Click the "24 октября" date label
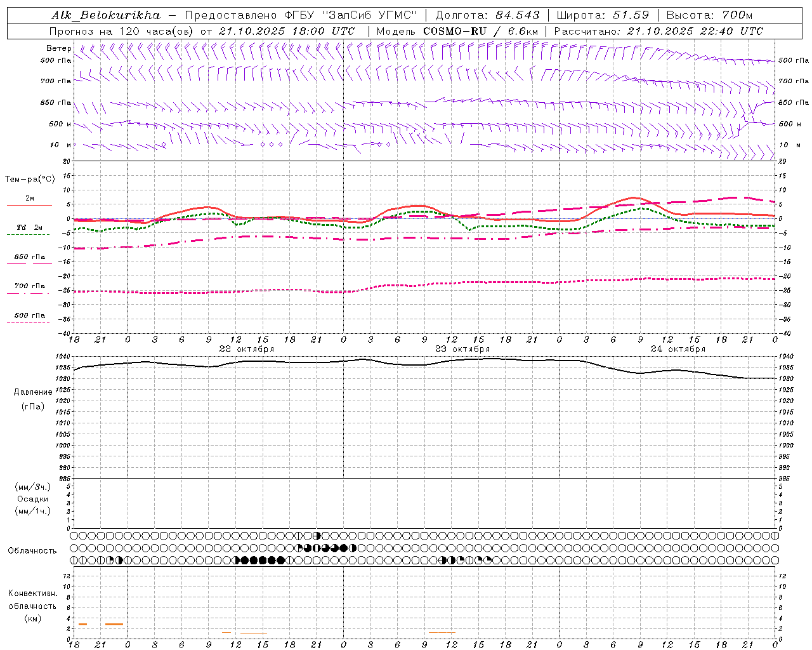 pyautogui.click(x=678, y=349)
